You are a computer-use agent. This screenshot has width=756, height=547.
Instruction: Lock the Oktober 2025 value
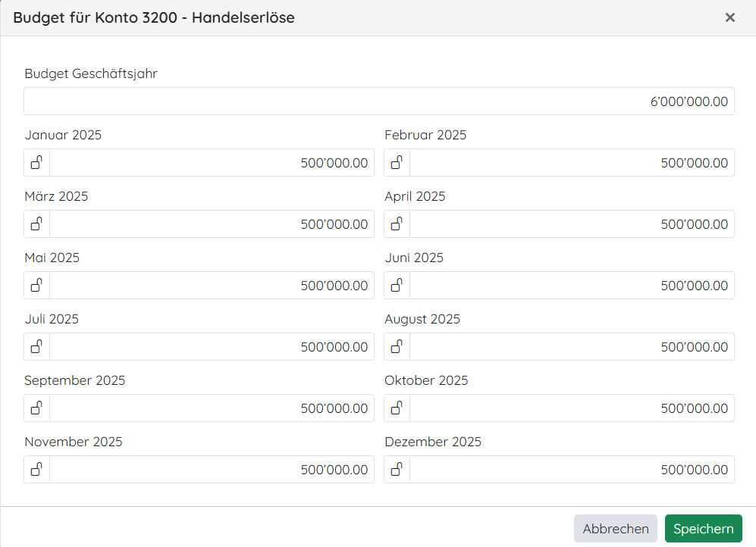[397, 408]
